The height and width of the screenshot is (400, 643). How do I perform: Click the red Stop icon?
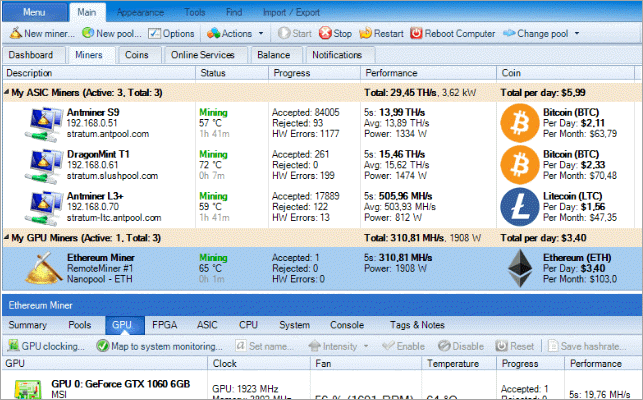[x=325, y=33]
